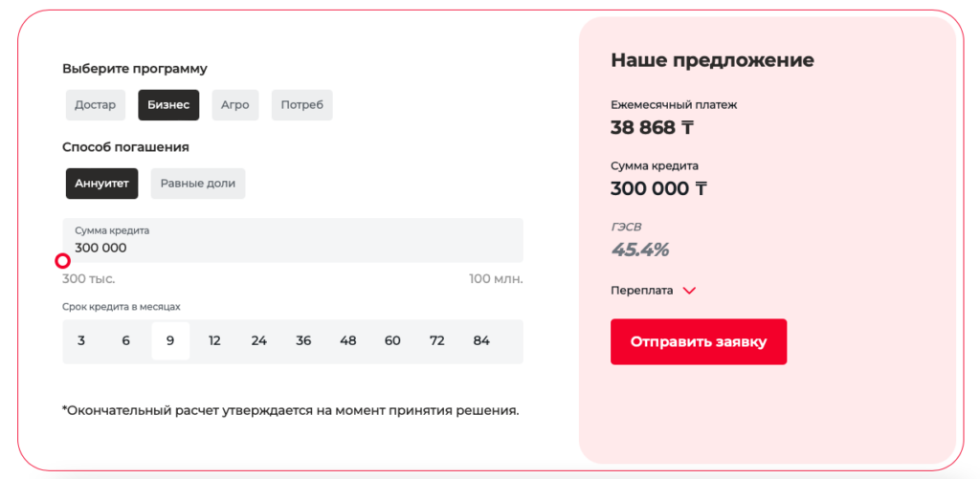Set loan term to 60 months
Screen dimensions: 980x479
coord(392,340)
